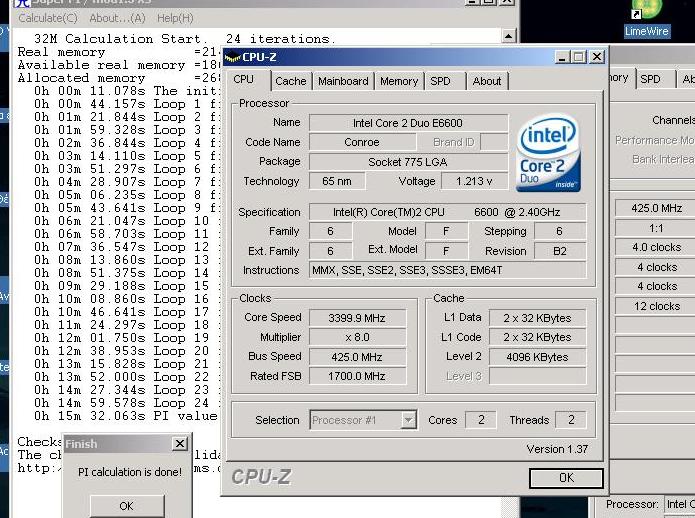The height and width of the screenshot is (518, 695).
Task: Click the processor Name field Intel Core 2 Duo E6600
Action: click(408, 123)
